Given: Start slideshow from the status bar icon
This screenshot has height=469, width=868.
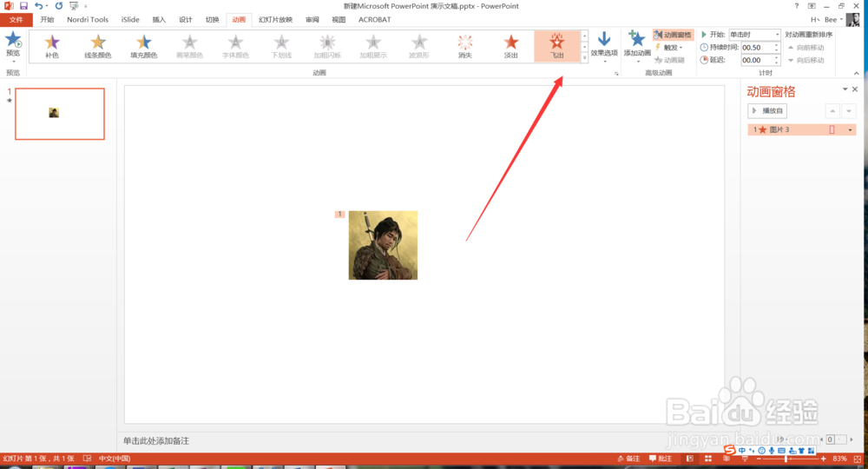Looking at the screenshot, I should point(745,459).
